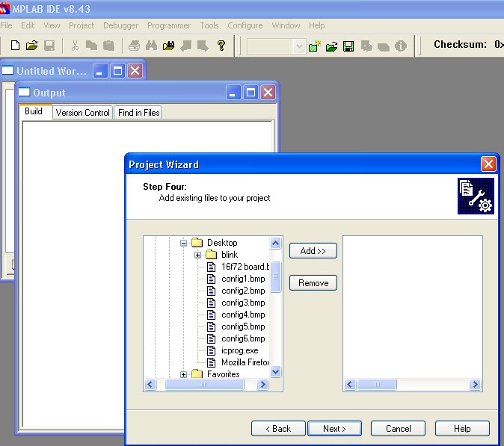504x446 pixels.
Task: Select config4.bmp in the file tree
Action: [x=243, y=315]
